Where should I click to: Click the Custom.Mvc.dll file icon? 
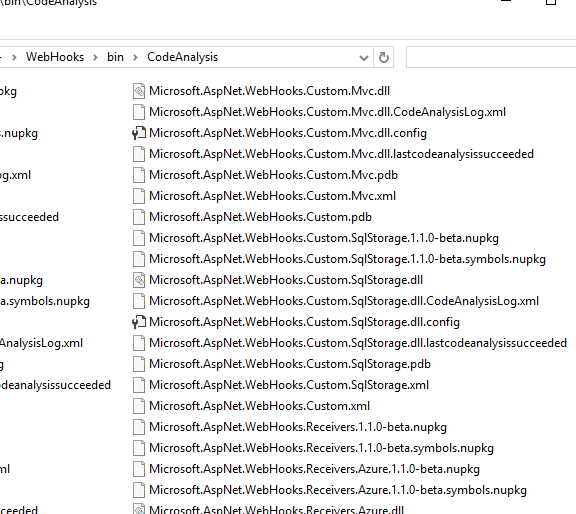(139, 91)
